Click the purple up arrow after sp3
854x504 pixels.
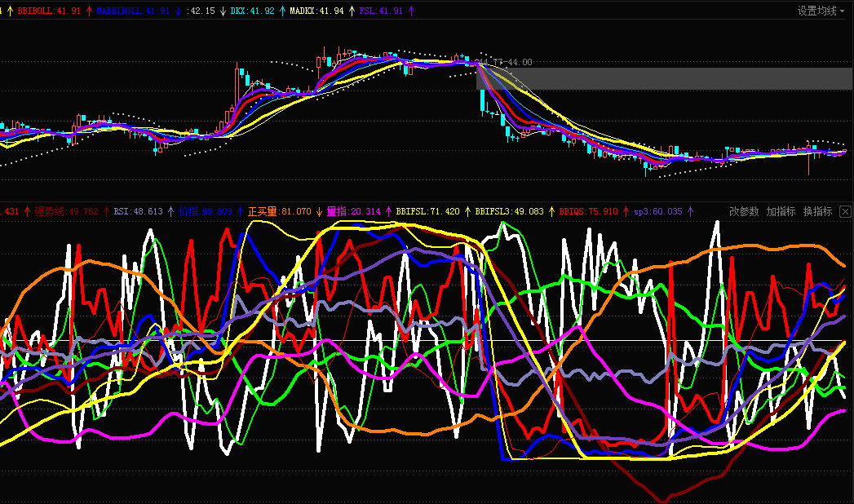pyautogui.click(x=691, y=212)
